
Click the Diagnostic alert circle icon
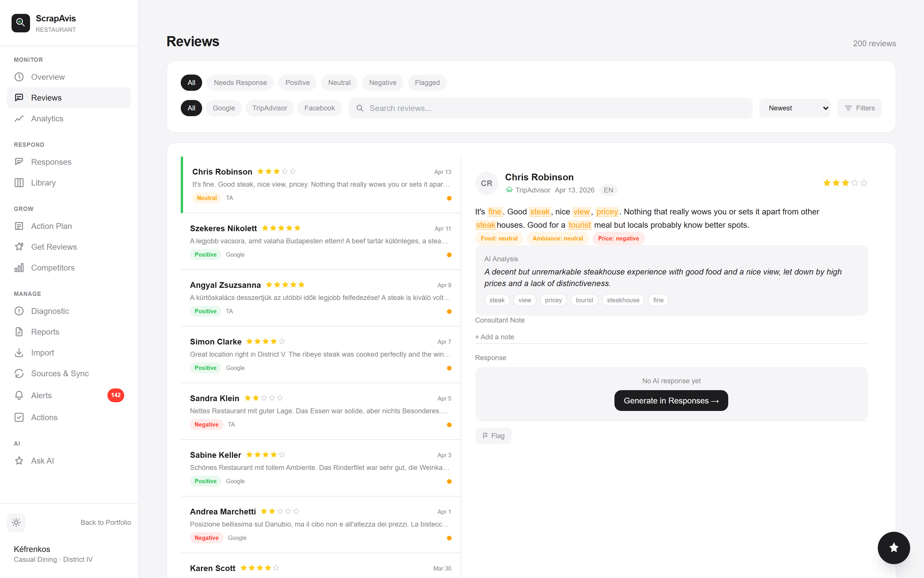19,311
